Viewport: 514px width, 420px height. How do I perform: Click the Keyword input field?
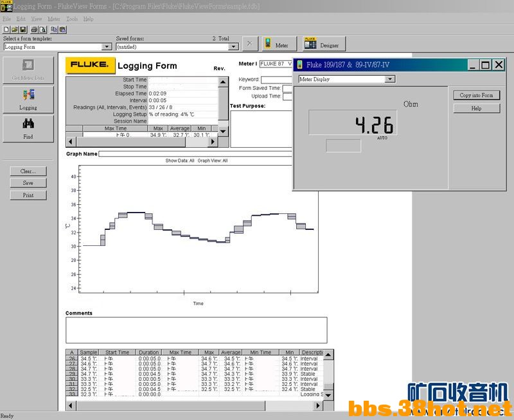[277, 80]
